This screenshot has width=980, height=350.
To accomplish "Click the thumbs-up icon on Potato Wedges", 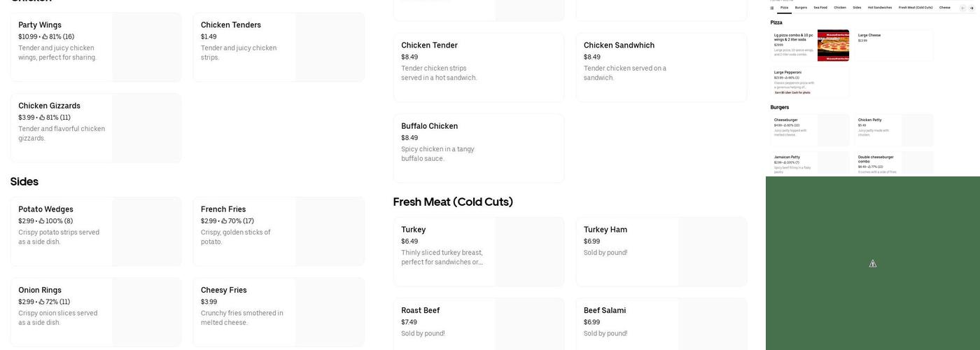I will [42, 221].
